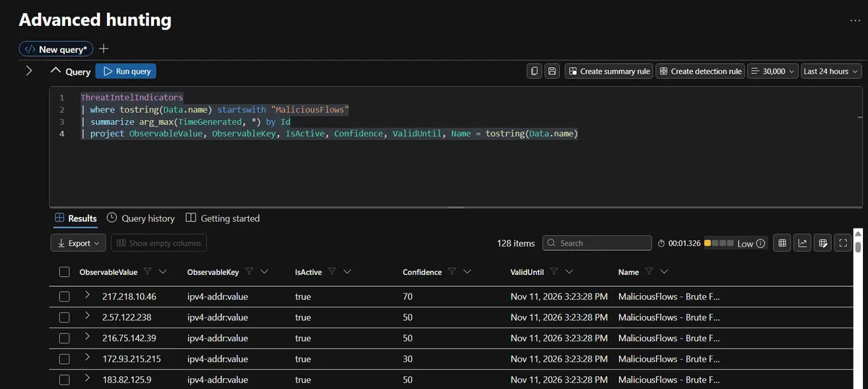Open ObservableKey column sort chevron

264,272
